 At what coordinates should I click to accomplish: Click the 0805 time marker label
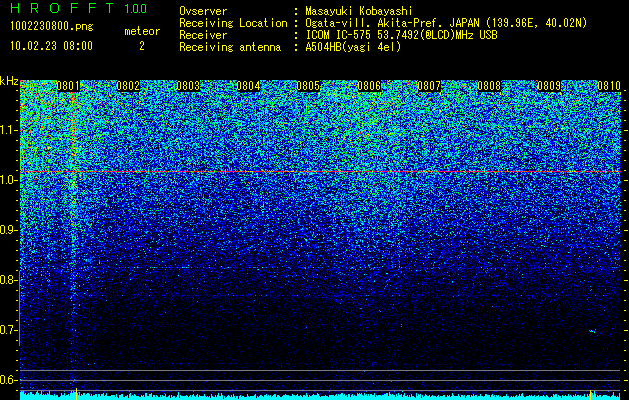[x=308, y=86]
